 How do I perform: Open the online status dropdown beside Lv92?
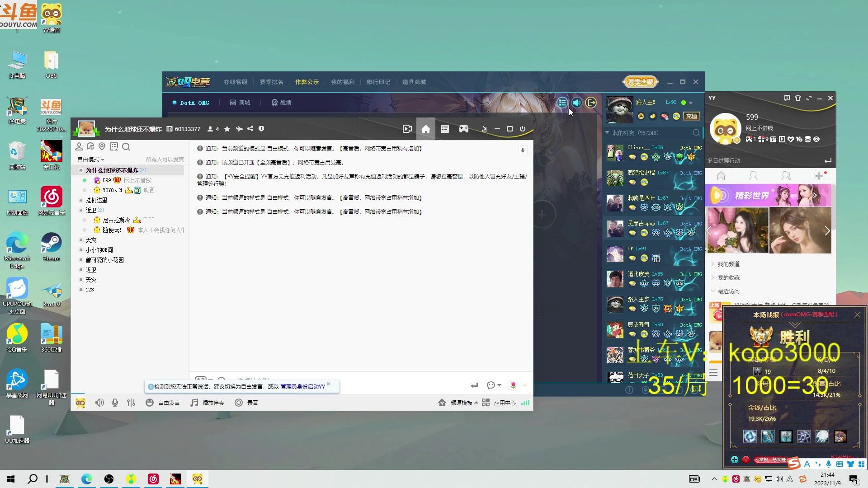click(691, 103)
